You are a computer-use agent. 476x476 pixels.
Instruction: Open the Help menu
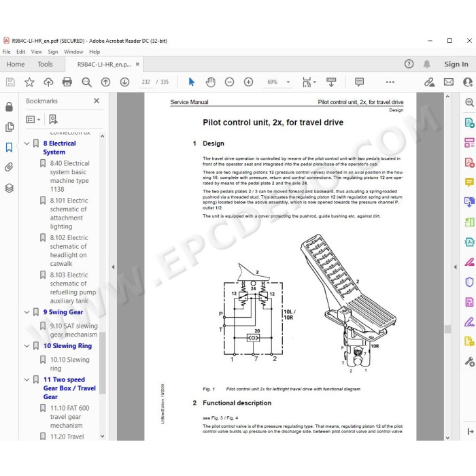[95, 52]
